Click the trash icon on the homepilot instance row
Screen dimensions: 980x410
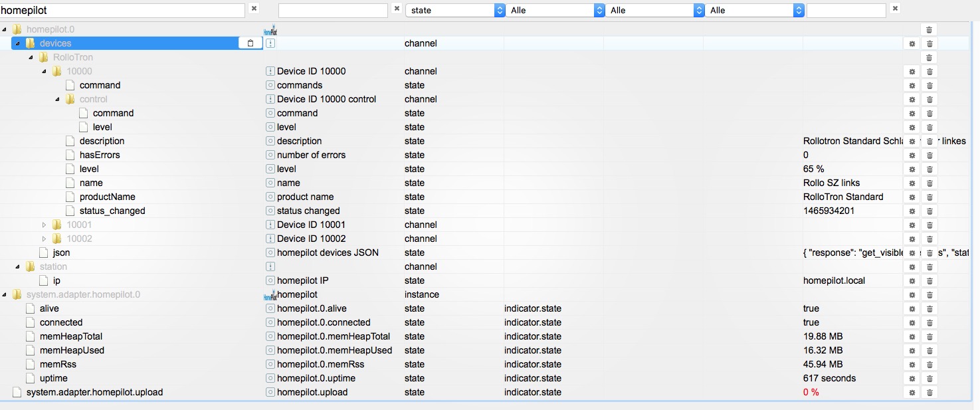930,294
